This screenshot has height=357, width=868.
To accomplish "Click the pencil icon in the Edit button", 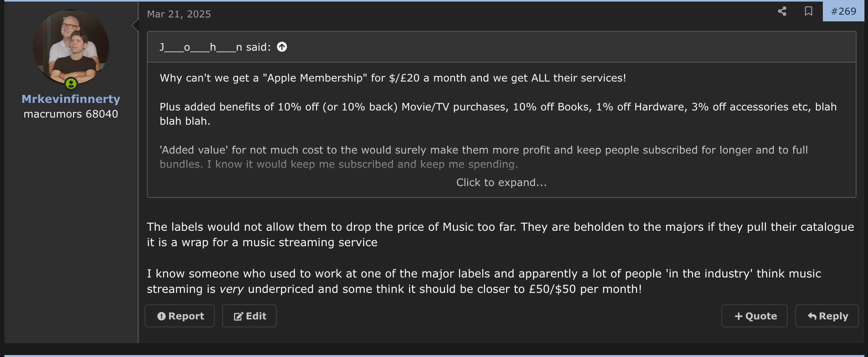I will (x=238, y=316).
